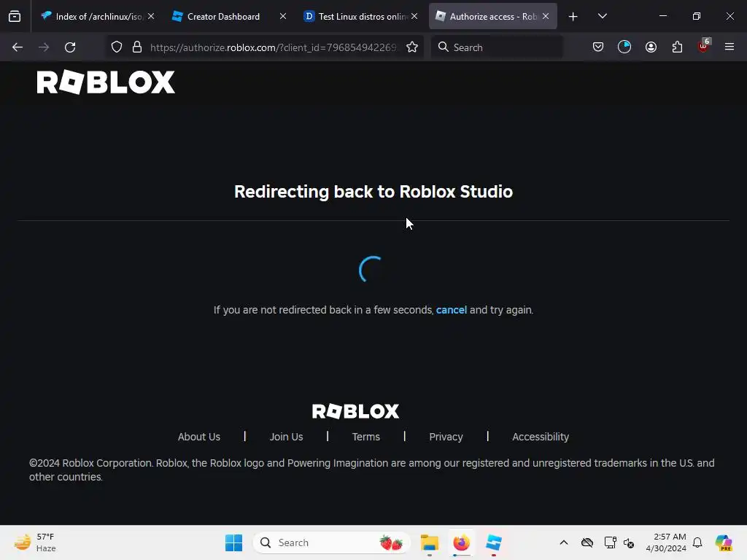
Task: Click the footer Roblox logo
Action: [x=355, y=411]
